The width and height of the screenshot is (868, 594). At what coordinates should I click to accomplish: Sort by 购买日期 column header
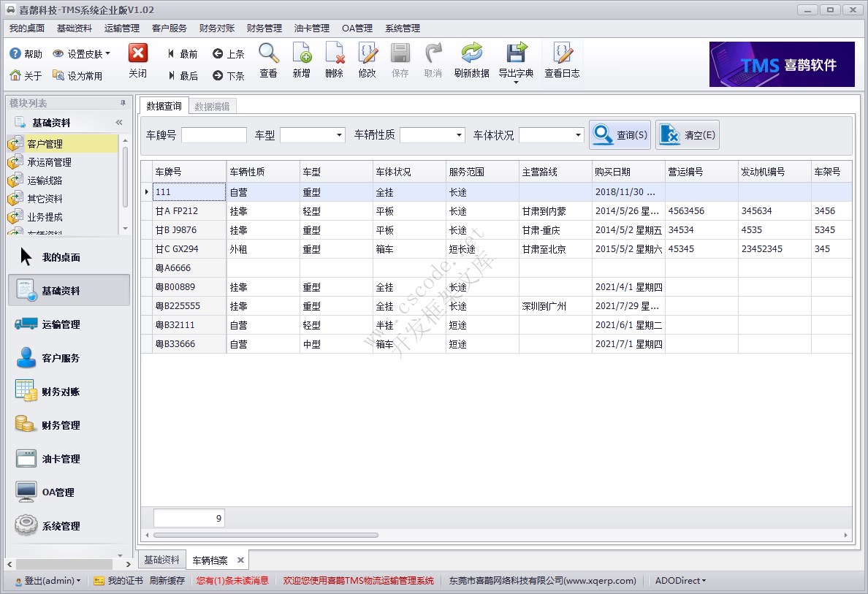(x=628, y=172)
